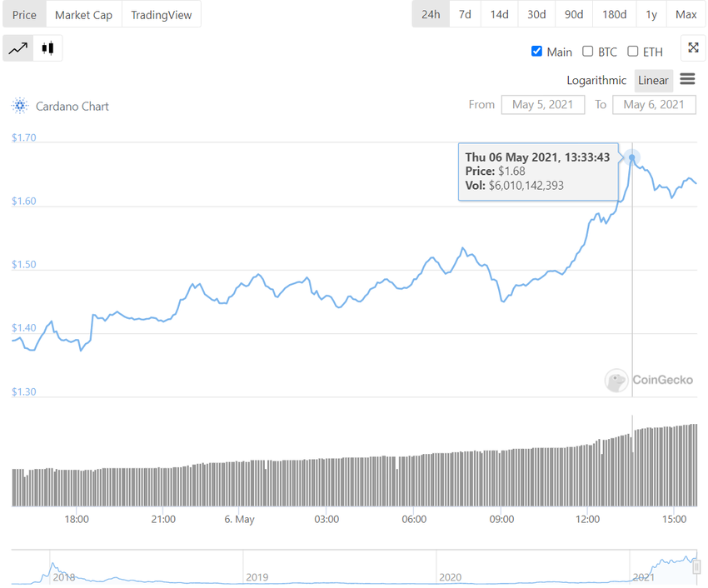Click the Cardano Chart title text
Viewport: 708px width, 588px height.
click(x=72, y=106)
